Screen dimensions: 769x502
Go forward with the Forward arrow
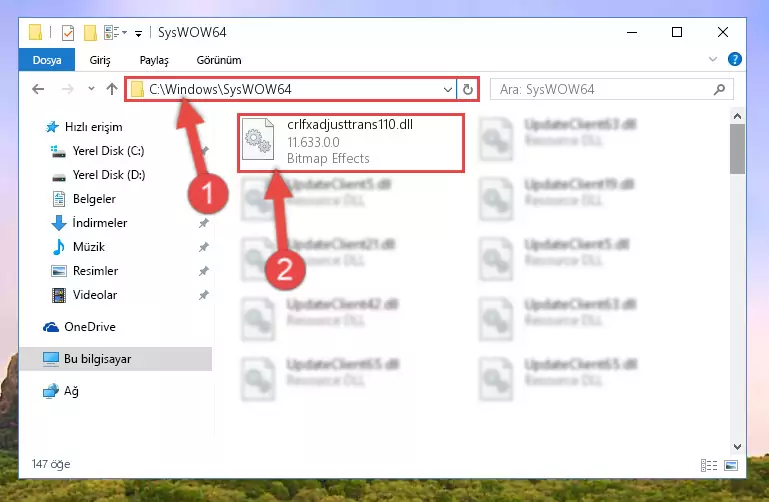[68, 89]
